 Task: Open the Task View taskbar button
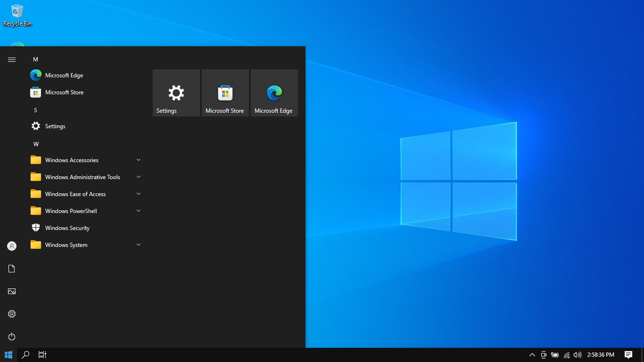coord(42,355)
